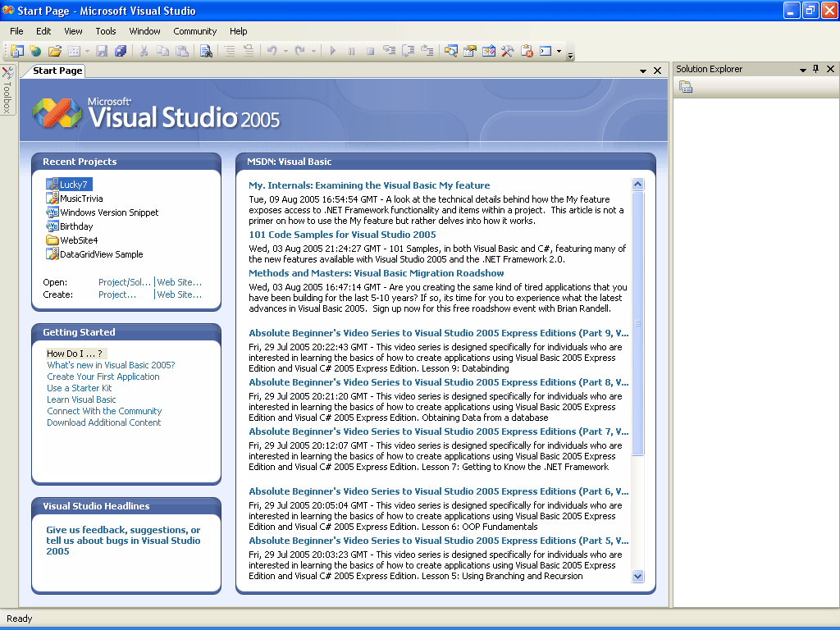Viewport: 840px width, 630px height.
Task: Open the Tools menu
Action: [106, 31]
